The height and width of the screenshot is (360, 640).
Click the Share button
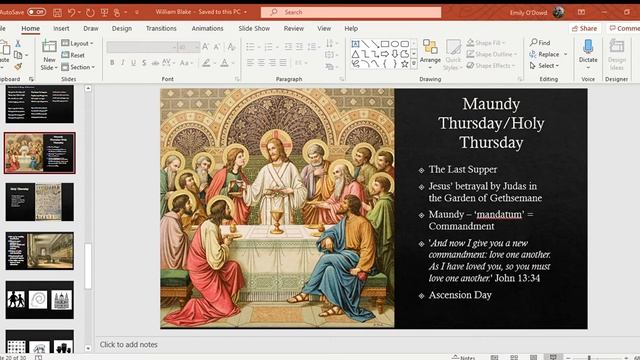584,28
